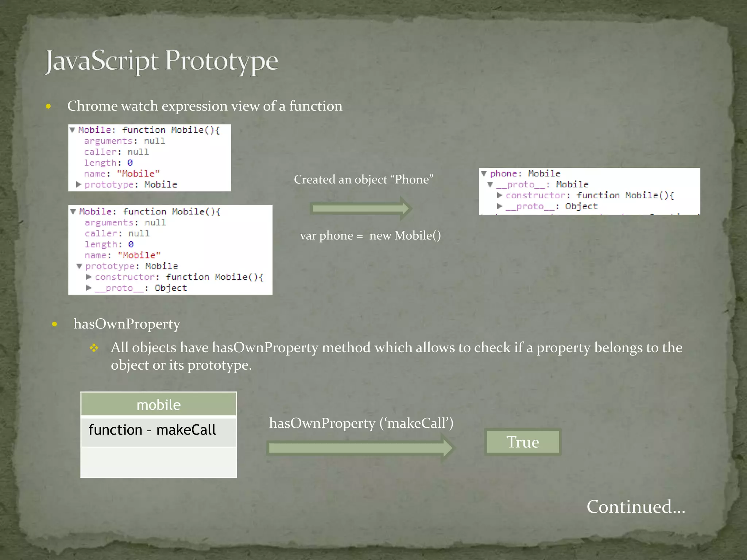Select length: 0 in the second watch panel
The image size is (747, 560).
click(x=109, y=245)
